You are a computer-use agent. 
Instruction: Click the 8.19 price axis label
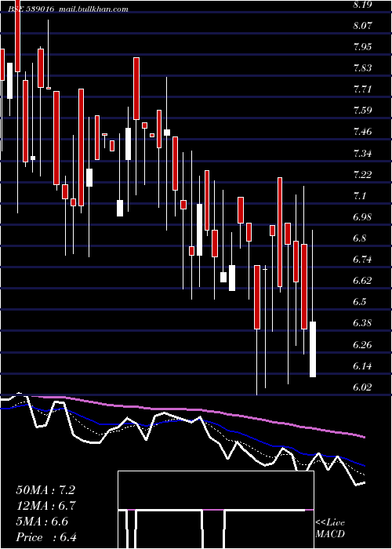pos(363,5)
